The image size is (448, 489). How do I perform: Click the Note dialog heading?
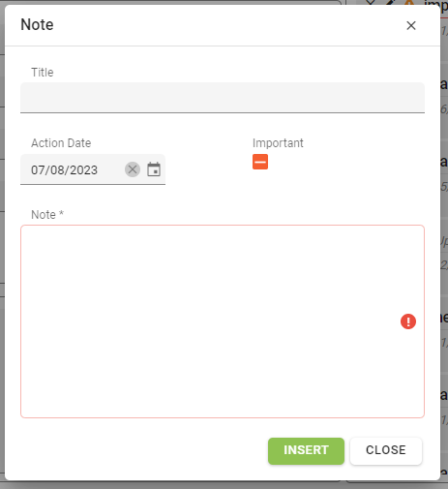[x=37, y=25]
